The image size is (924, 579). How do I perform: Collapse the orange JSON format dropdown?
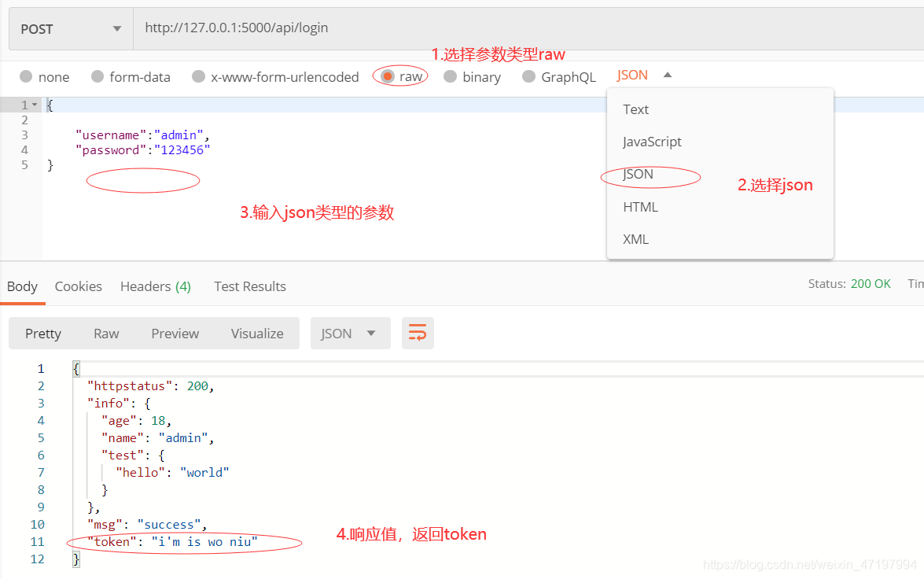[x=644, y=75]
